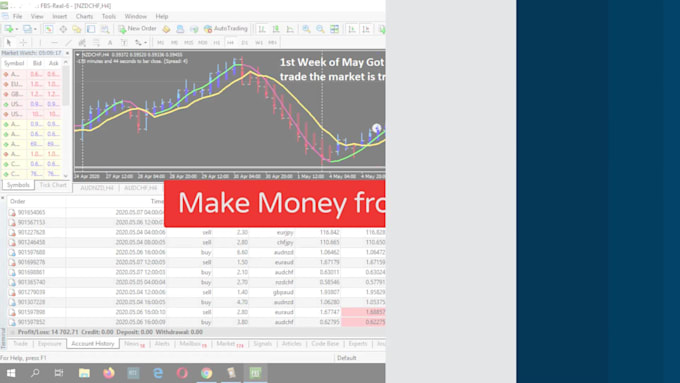
Task: Toggle the Data Window toolbar icon
Action: pyautogui.click(x=63, y=29)
